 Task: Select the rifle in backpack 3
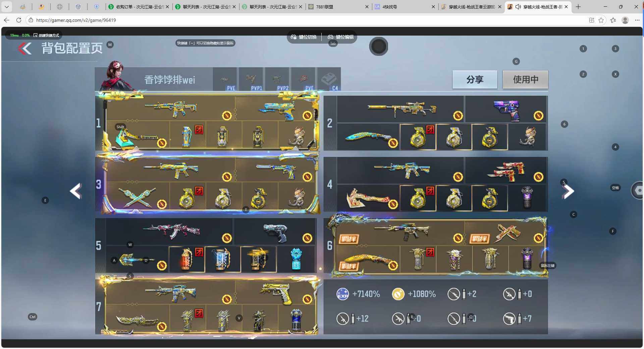click(171, 171)
